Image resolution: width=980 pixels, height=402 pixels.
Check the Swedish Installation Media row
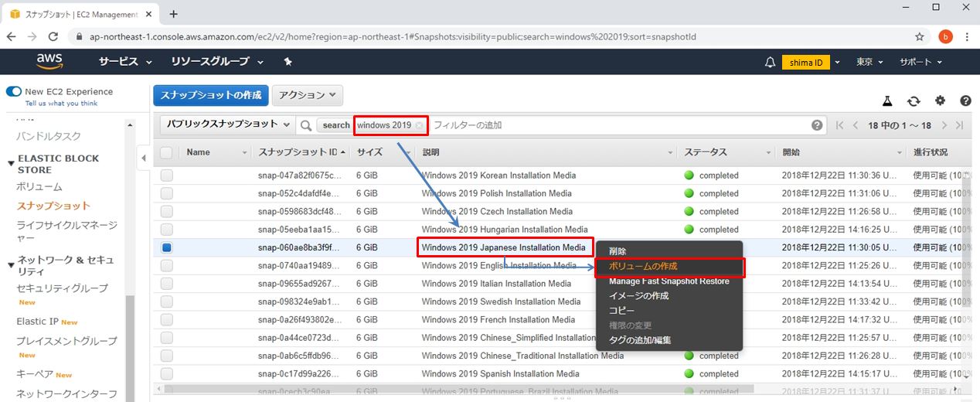click(166, 301)
